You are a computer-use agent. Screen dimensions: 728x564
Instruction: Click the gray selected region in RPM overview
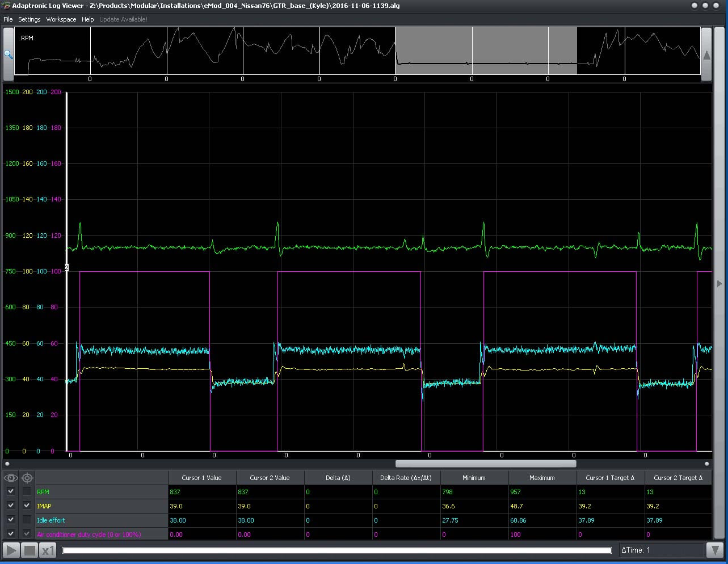tap(486, 50)
